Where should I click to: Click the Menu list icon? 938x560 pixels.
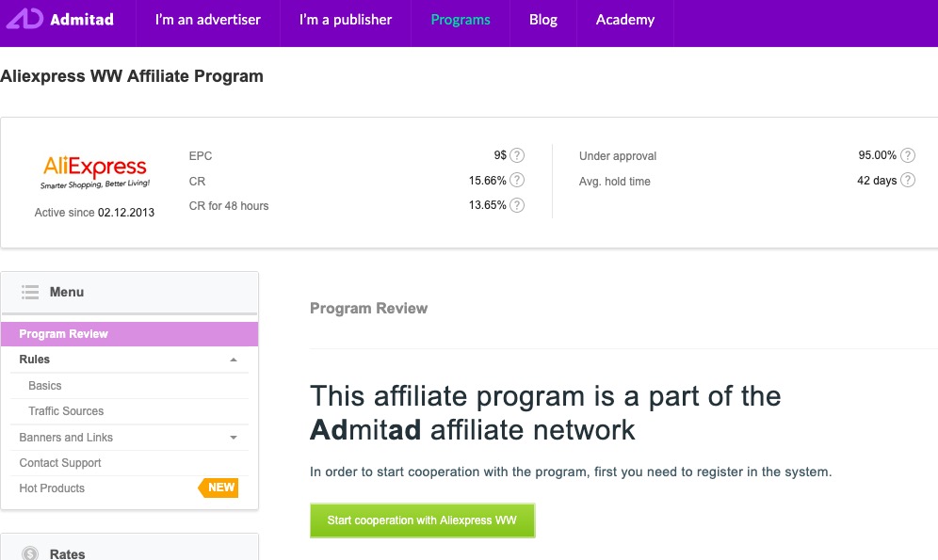(x=30, y=293)
